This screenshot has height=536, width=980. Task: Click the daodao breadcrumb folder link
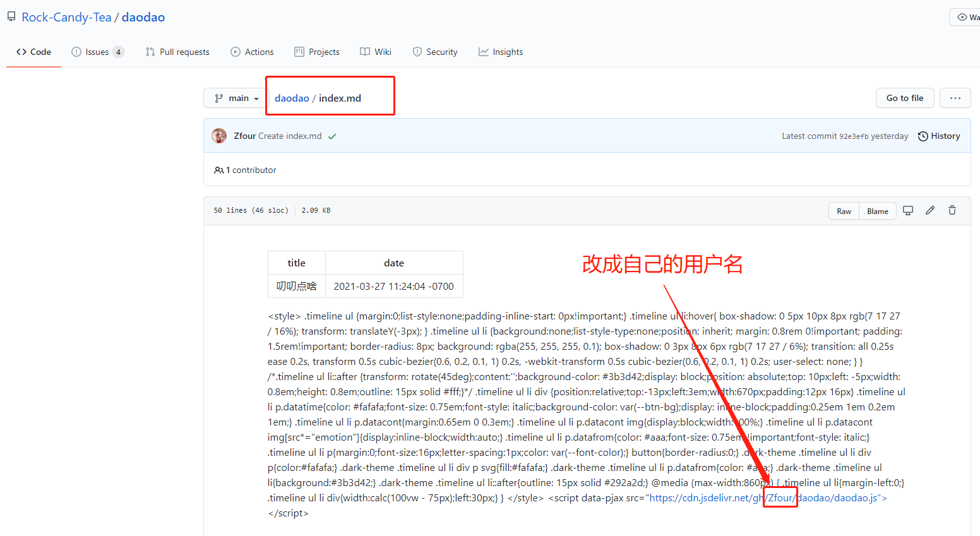point(292,98)
